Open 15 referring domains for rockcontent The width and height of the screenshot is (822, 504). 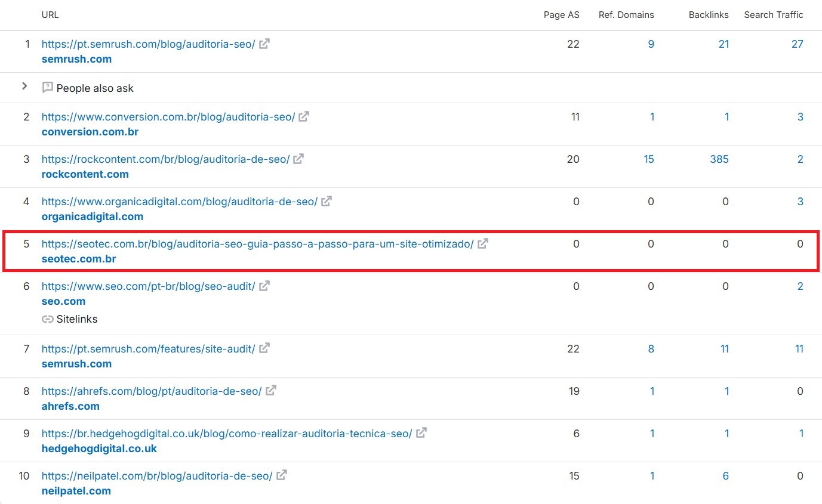[648, 159]
